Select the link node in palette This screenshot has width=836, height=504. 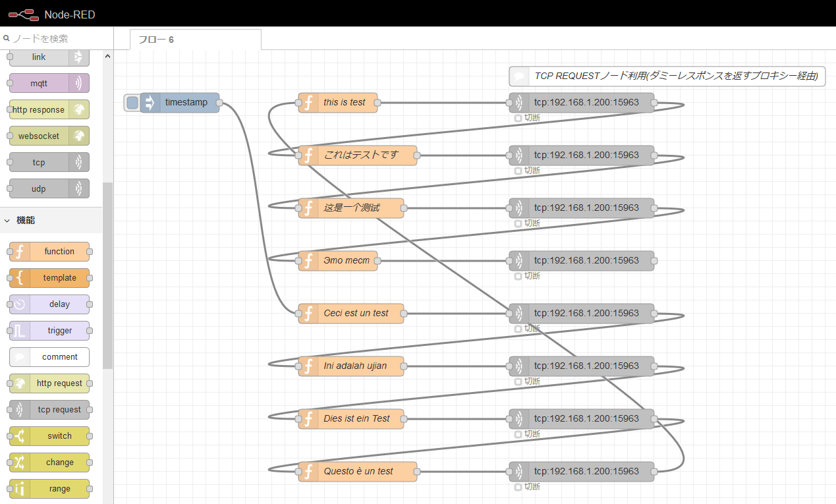coord(49,57)
